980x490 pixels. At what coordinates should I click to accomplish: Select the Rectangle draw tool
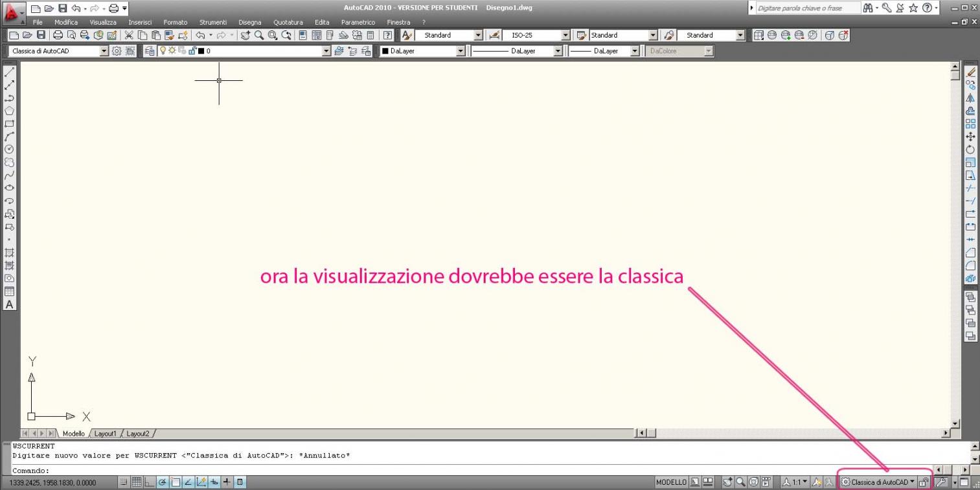click(10, 123)
